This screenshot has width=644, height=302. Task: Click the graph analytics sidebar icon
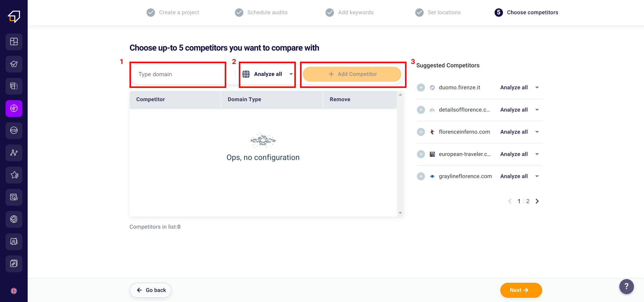click(x=14, y=153)
